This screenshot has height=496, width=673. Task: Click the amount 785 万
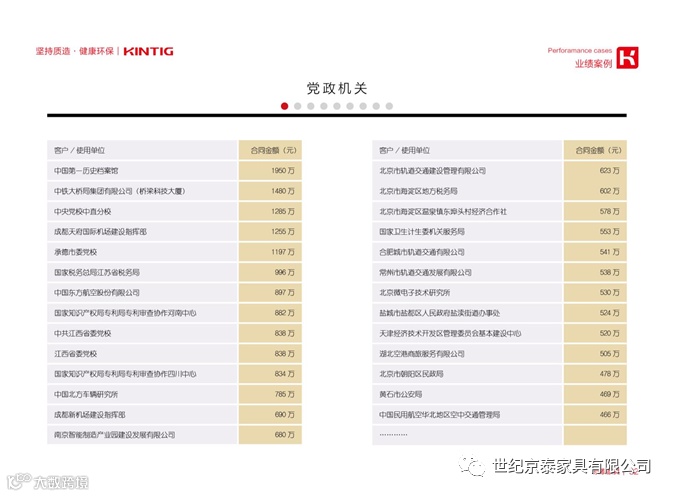coord(285,394)
